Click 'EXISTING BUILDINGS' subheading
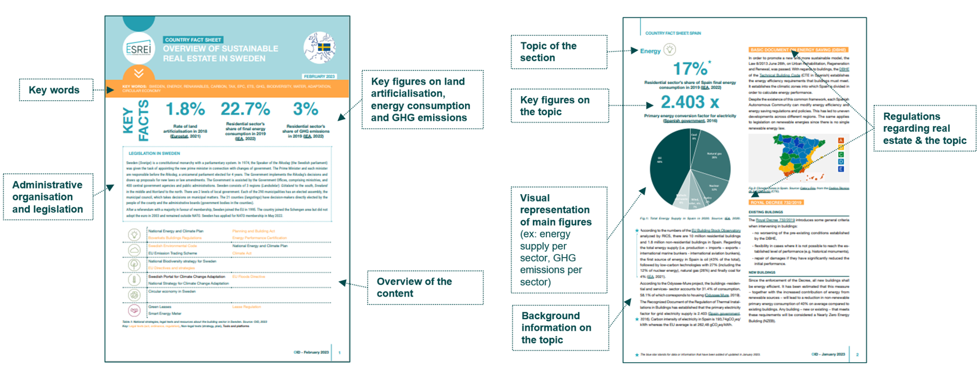Screen dimensions: 980x369 (766, 212)
